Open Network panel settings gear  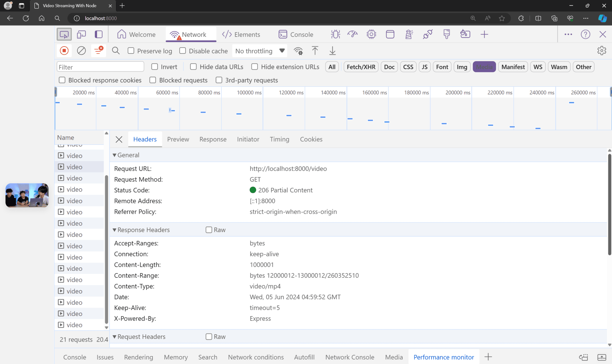(x=602, y=51)
